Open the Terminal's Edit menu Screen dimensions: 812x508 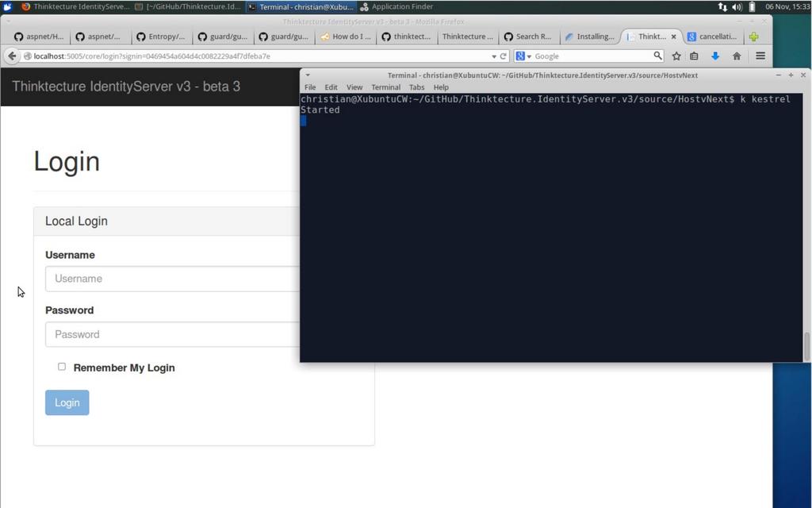[331, 87]
